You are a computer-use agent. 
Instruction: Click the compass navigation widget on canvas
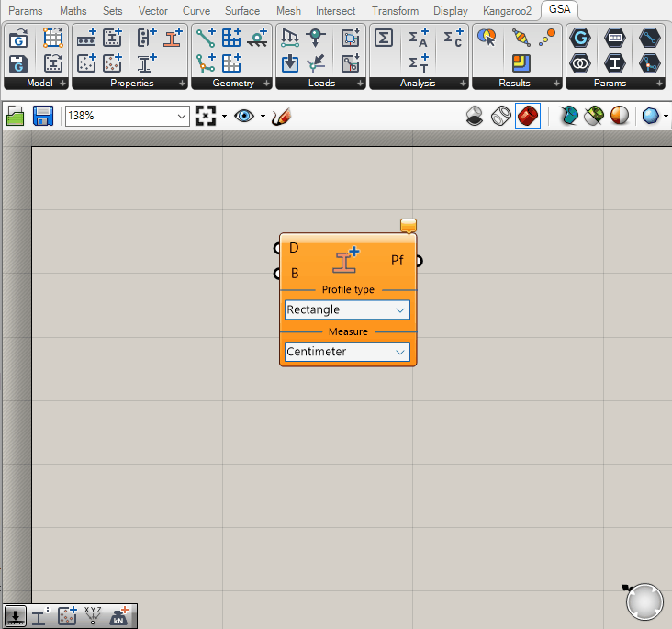click(x=644, y=601)
